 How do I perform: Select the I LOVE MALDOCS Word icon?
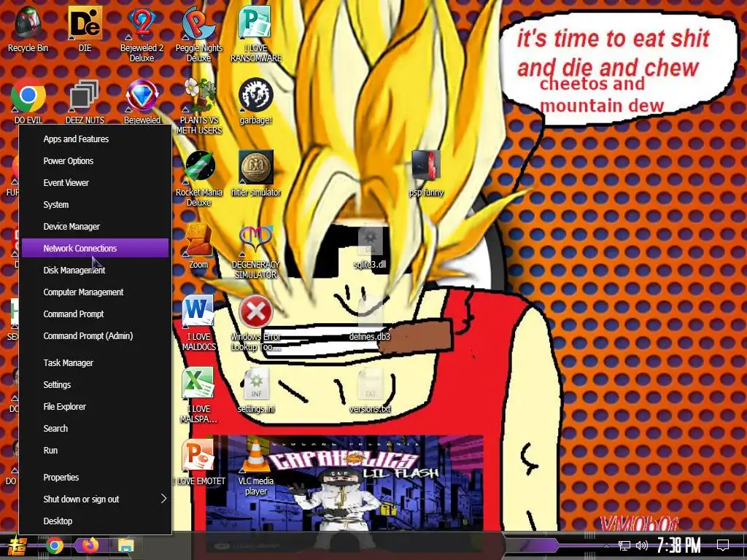click(198, 323)
